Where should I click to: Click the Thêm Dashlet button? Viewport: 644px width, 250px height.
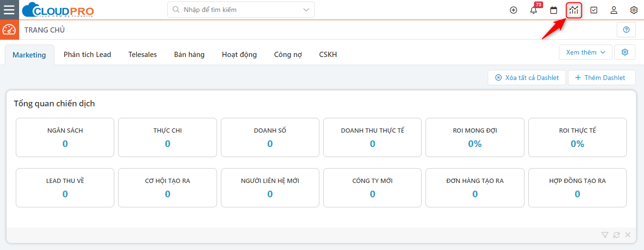[x=601, y=78]
